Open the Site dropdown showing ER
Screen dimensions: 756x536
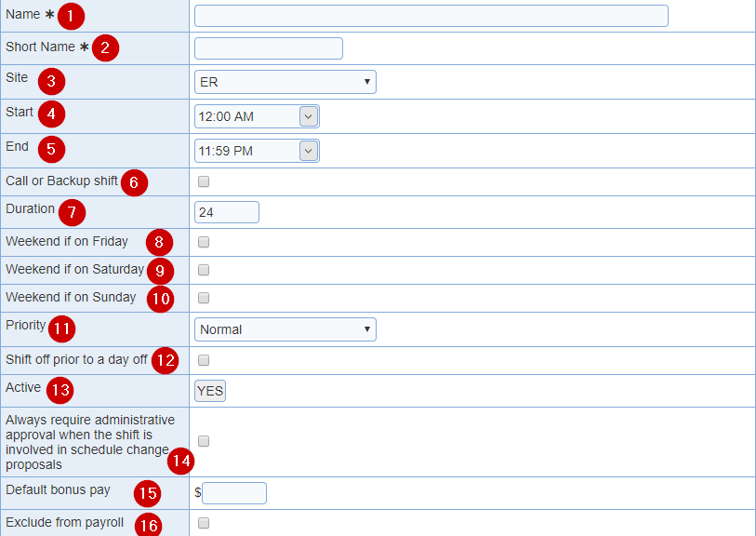285,82
